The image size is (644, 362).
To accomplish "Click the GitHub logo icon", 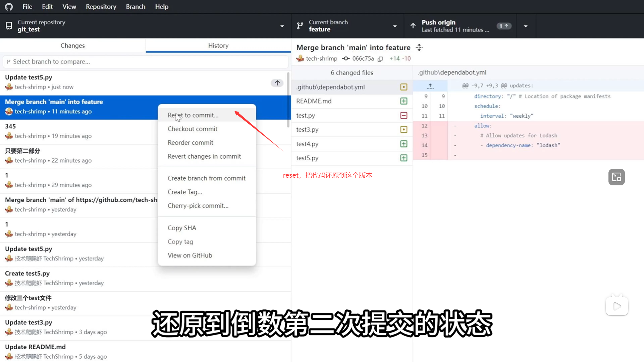I will 9,7.
